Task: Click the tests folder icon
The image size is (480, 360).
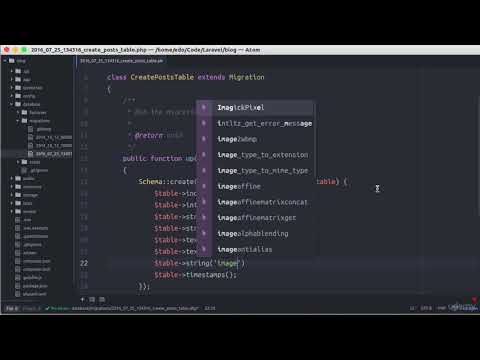Action: 18,203
